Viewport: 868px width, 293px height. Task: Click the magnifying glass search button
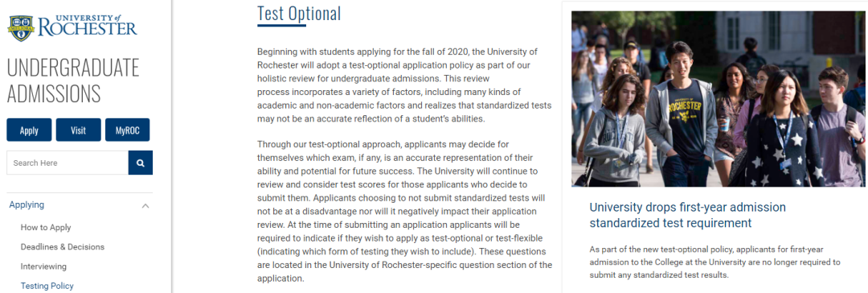point(141,163)
